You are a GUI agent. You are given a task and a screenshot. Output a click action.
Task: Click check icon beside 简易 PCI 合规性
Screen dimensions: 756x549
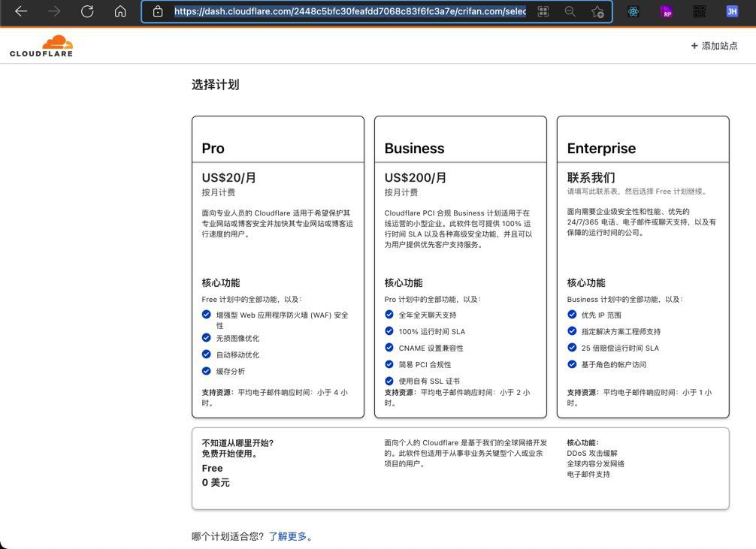[389, 364]
